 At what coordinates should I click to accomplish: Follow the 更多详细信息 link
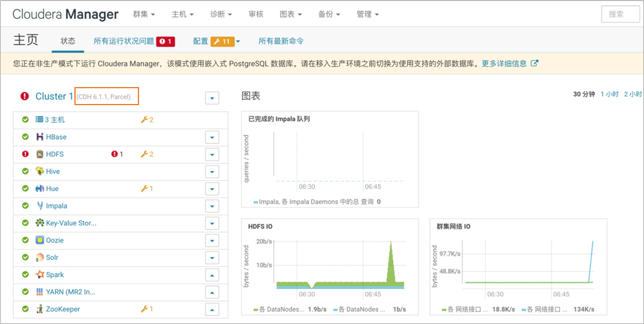pos(504,63)
